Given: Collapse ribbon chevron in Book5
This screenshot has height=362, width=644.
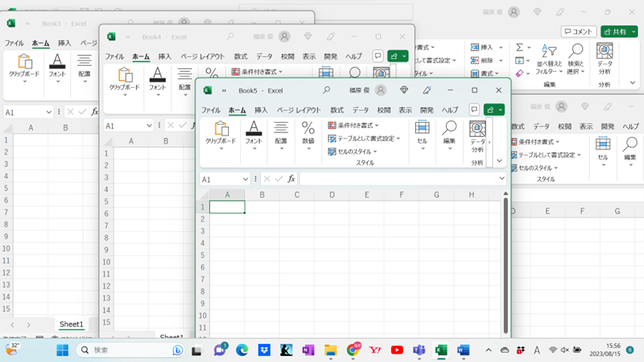Looking at the screenshot, I should [x=499, y=161].
